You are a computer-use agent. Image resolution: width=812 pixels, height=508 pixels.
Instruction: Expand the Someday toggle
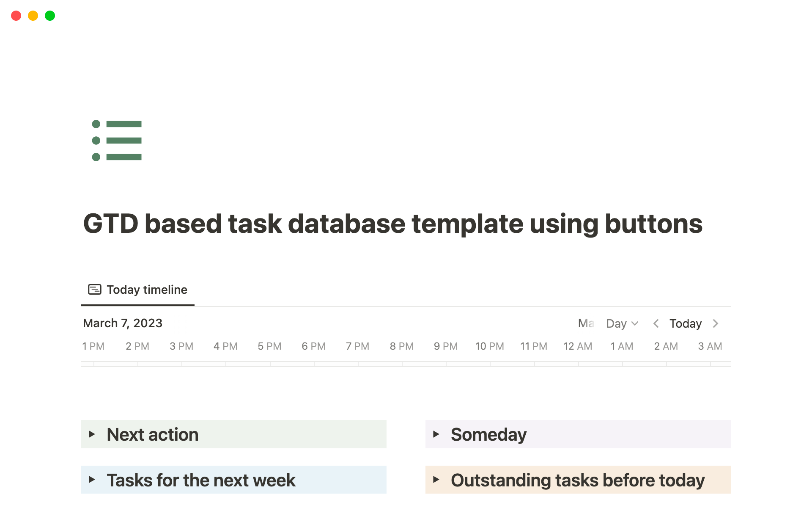pos(437,434)
